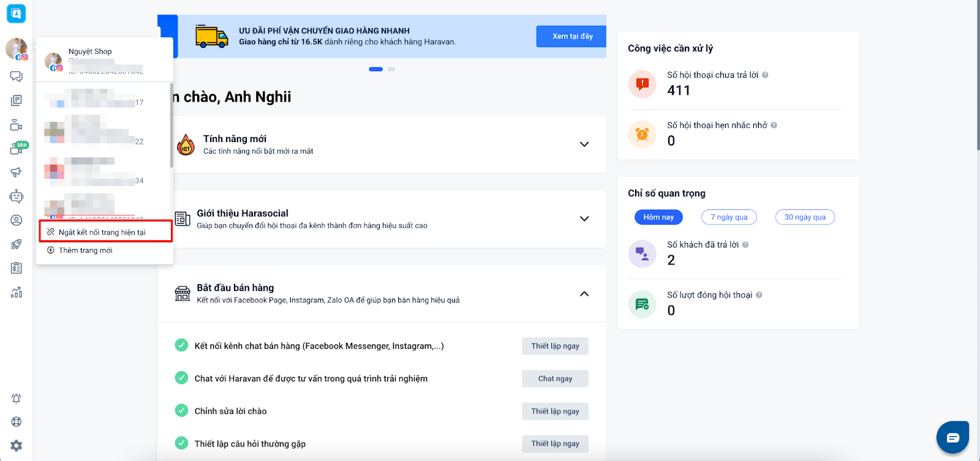This screenshot has width=980, height=461.
Task: Click the purple replied customers icon
Action: tap(643, 253)
